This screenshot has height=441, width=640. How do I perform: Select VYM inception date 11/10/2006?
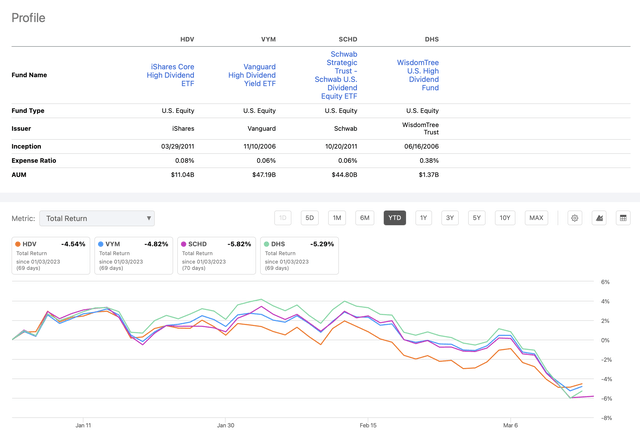click(260, 147)
